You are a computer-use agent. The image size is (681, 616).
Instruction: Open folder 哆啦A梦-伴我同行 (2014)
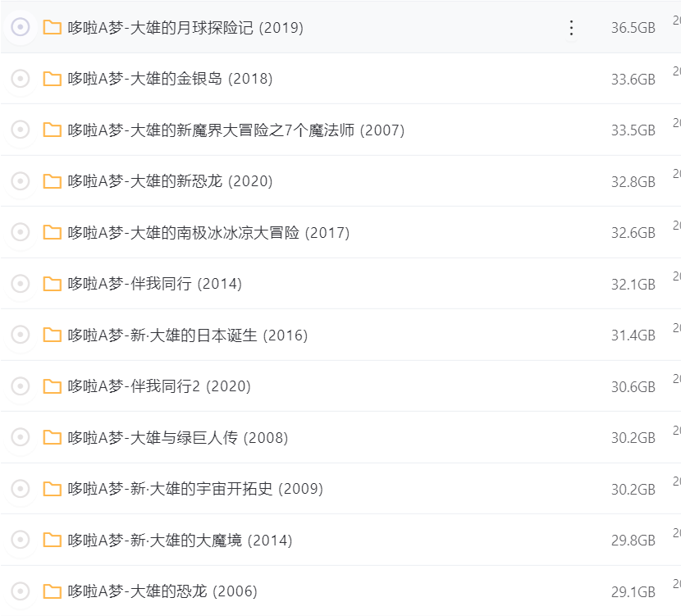point(154,284)
